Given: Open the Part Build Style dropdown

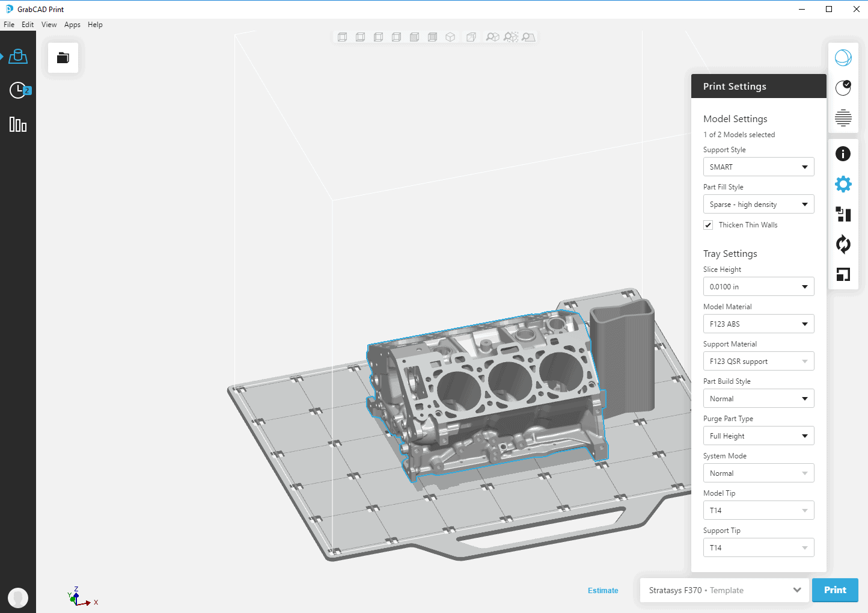Looking at the screenshot, I should [x=759, y=398].
